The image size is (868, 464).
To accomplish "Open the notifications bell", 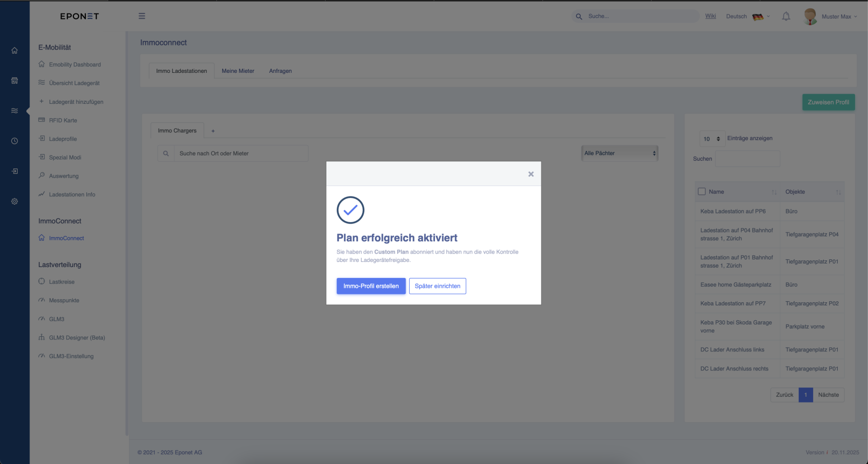I will point(786,17).
